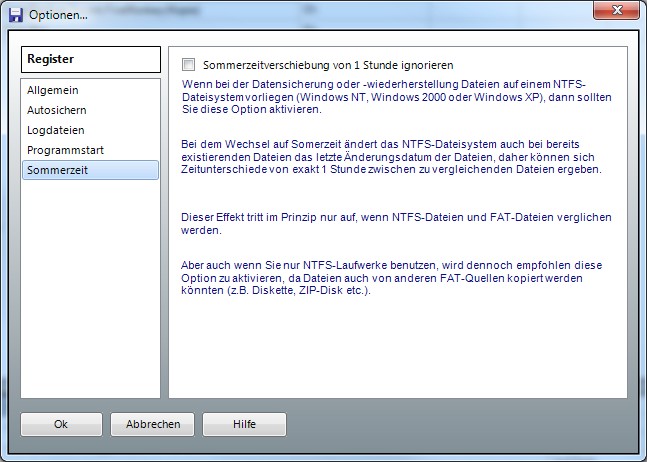Enable the Sommerzeitverschiebung ignorieren checkbox
The image size is (647, 462).
(189, 64)
